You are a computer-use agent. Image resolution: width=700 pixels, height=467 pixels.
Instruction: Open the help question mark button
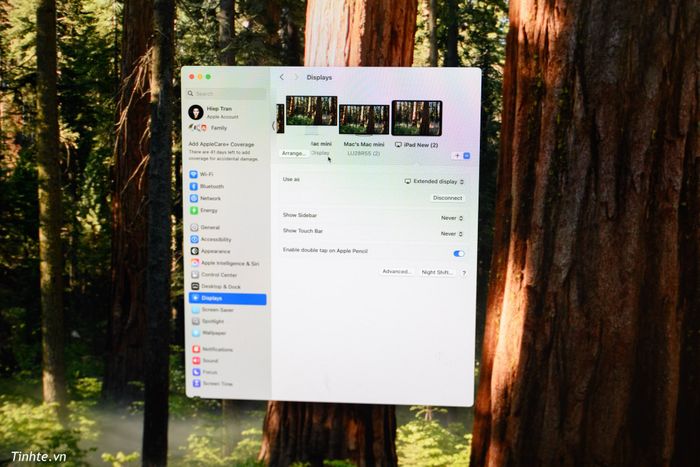tap(464, 273)
